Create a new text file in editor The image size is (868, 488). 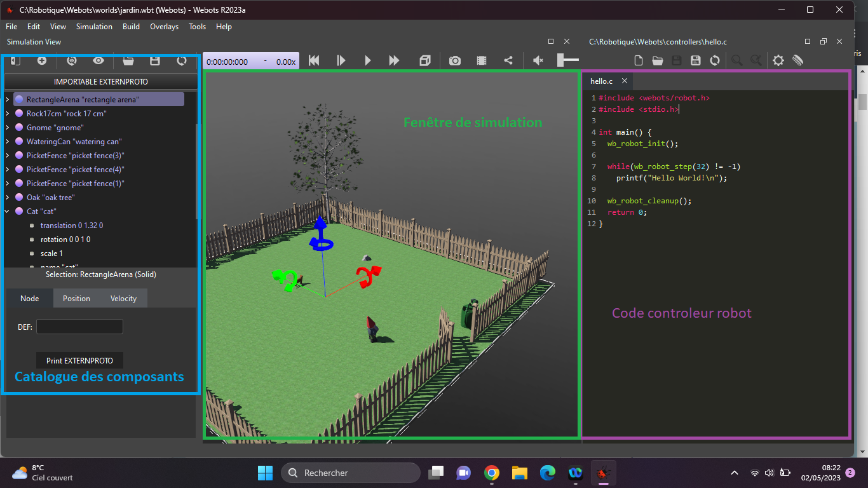pos(639,61)
